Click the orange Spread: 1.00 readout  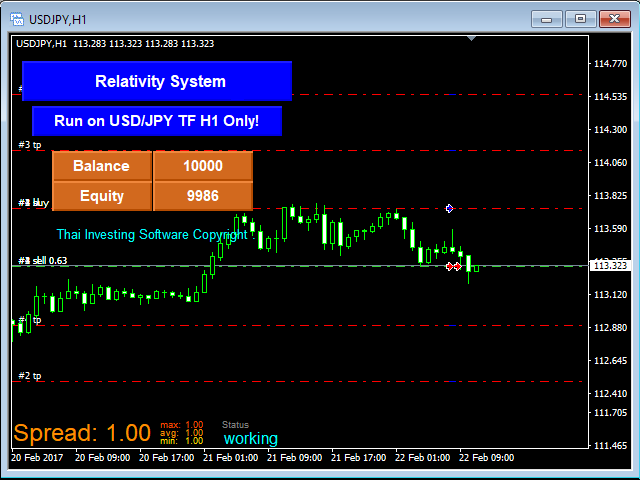[x=82, y=434]
